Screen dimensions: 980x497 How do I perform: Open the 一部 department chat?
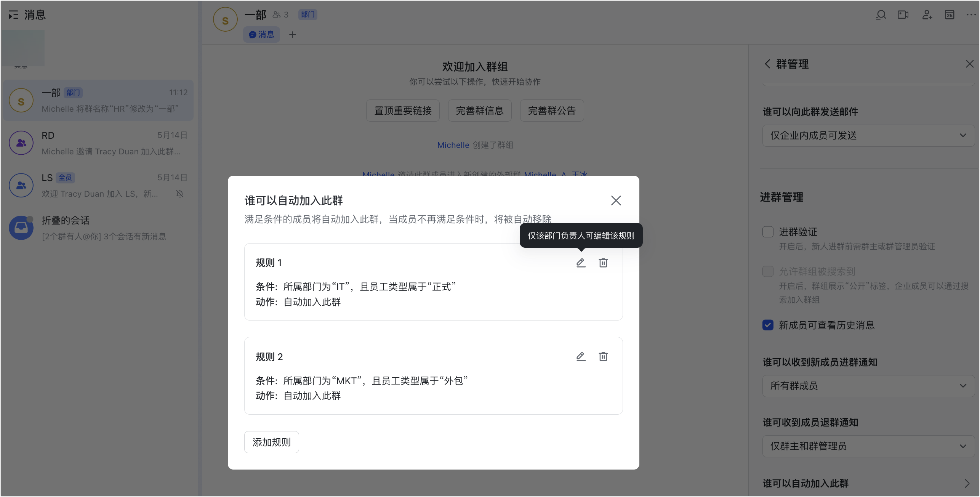tap(98, 100)
